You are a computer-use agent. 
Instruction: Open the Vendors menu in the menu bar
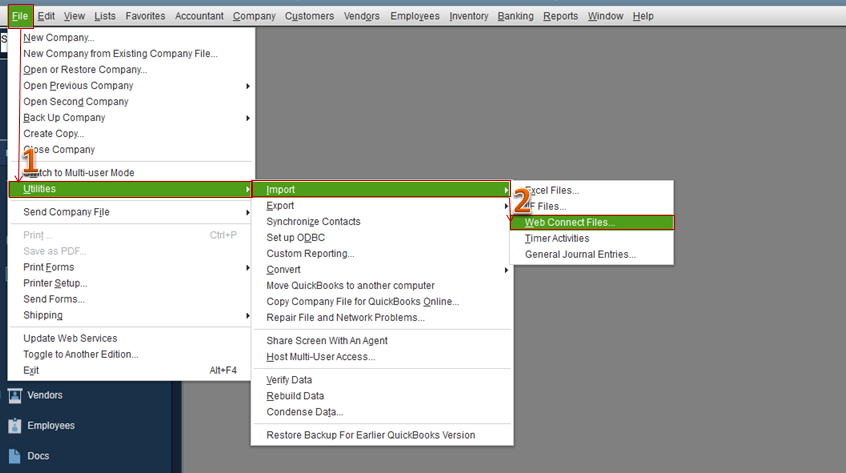[x=361, y=16]
